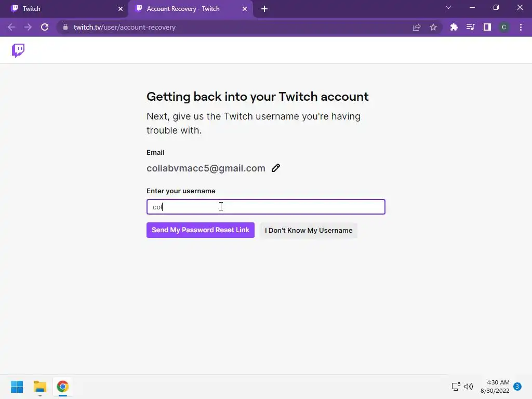Screen dimensions: 532x399
Task: Open network status tray icon
Action: click(x=456, y=387)
